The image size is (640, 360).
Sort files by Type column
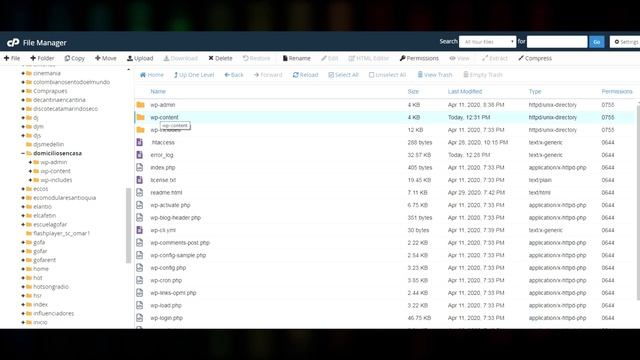[535, 91]
